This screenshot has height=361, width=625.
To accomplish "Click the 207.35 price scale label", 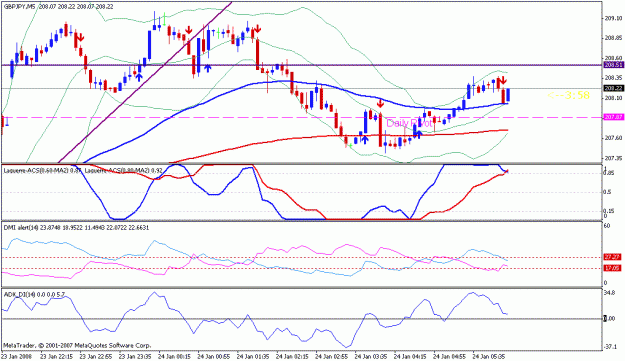I will click(613, 158).
